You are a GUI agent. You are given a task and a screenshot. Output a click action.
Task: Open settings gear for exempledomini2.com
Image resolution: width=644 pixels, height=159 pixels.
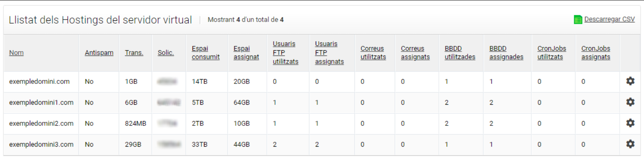(630, 123)
